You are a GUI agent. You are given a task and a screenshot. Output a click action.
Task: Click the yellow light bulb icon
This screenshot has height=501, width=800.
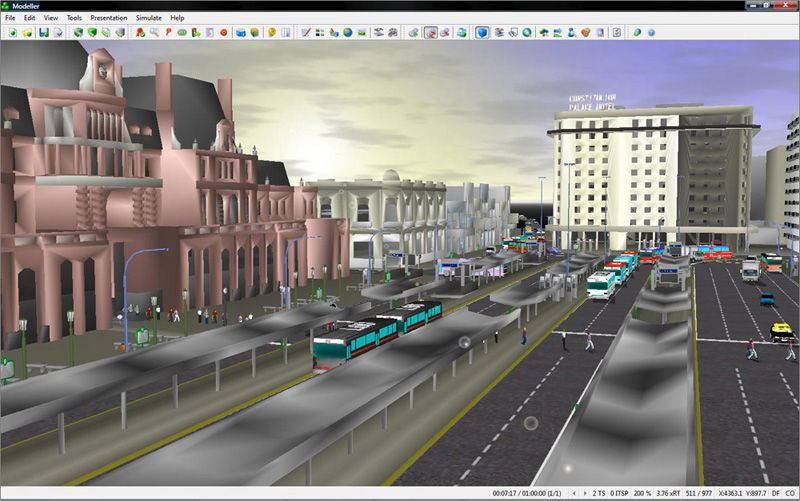(x=271, y=33)
